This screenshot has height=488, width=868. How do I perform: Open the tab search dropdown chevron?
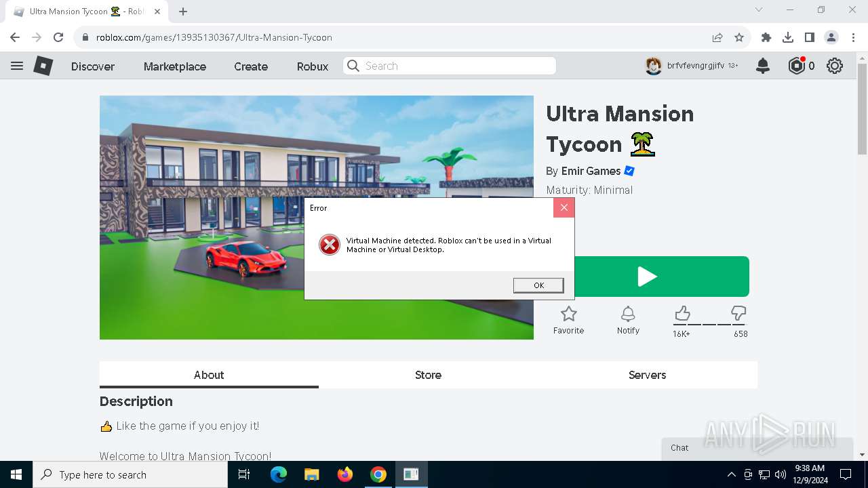pyautogui.click(x=759, y=9)
